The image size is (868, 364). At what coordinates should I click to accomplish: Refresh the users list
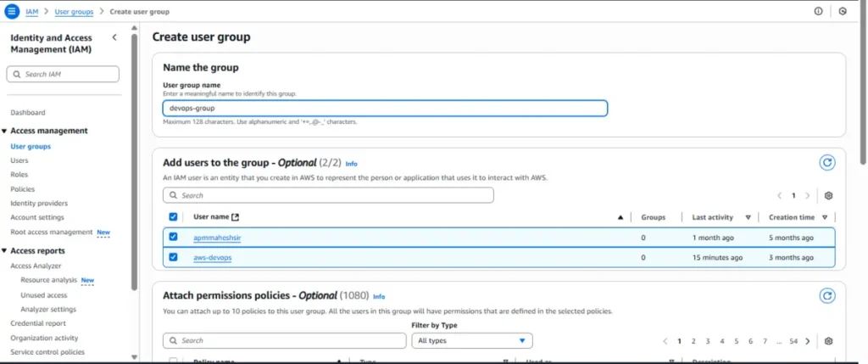pos(827,162)
